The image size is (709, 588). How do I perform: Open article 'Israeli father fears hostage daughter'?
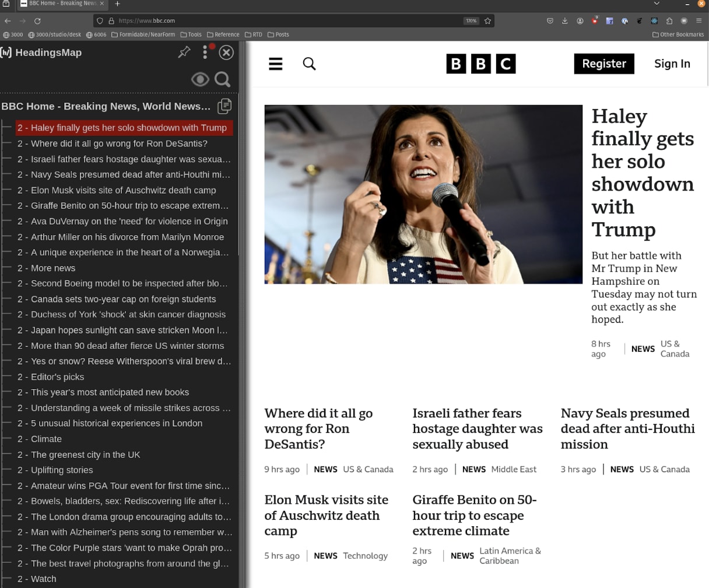(x=478, y=429)
